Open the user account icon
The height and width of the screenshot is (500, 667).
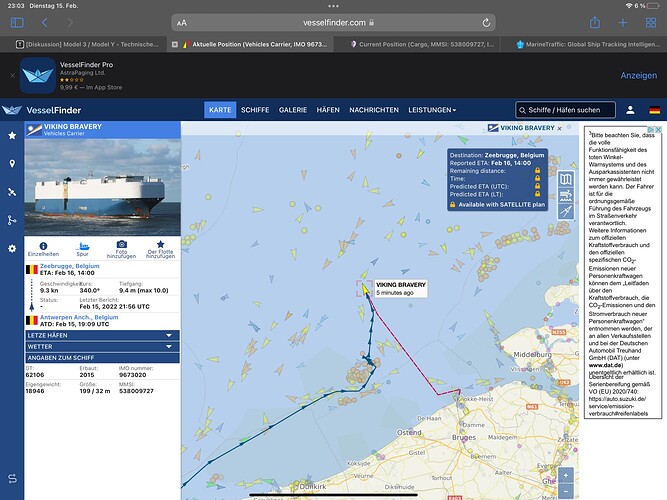630,110
